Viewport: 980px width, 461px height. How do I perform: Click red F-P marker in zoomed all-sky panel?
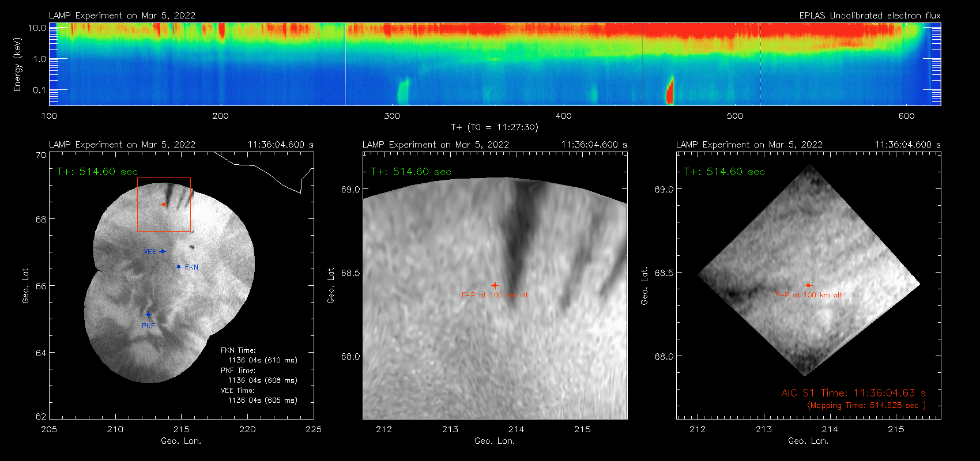pyautogui.click(x=495, y=285)
